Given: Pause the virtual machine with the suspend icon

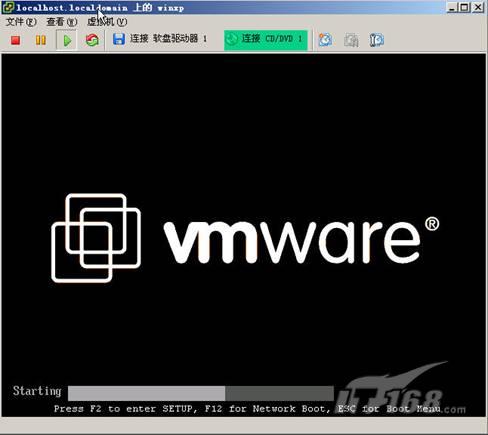Looking at the screenshot, I should (41, 40).
